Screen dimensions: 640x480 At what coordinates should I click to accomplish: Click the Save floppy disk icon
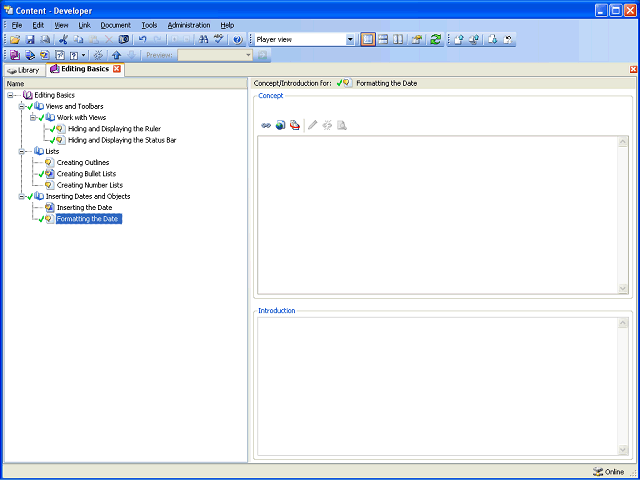pyautogui.click(x=30, y=40)
